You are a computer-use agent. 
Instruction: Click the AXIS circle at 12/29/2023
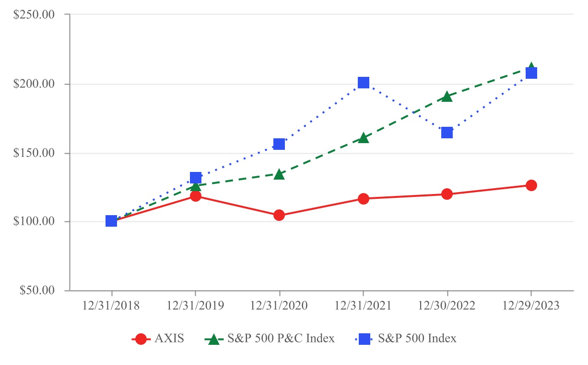click(531, 185)
